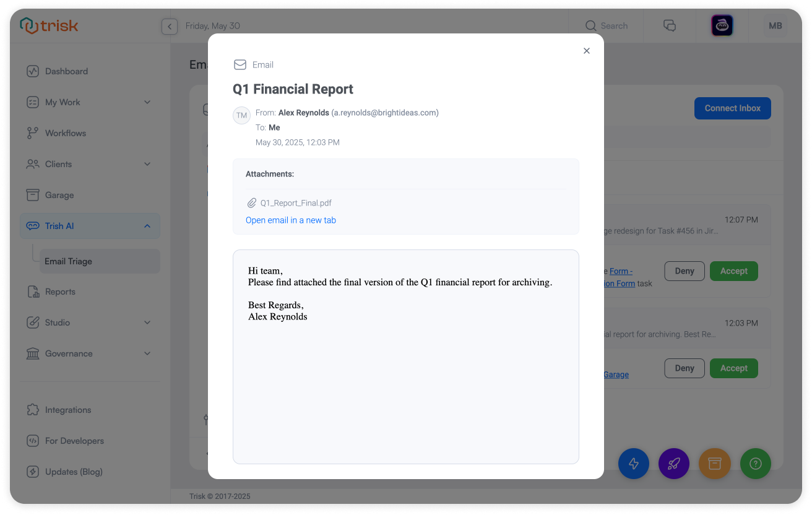
Task: Click the Trish AI robot avatar icon
Action: click(722, 26)
